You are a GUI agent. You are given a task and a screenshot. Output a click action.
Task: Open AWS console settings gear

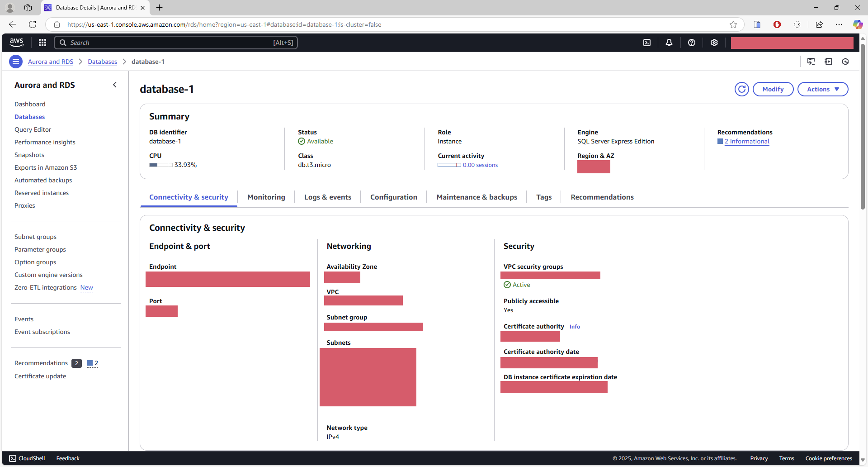point(714,43)
